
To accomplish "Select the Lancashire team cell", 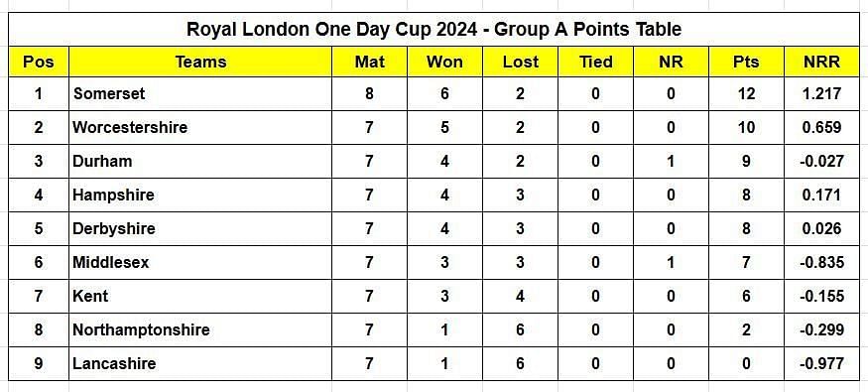I will coord(200,364).
